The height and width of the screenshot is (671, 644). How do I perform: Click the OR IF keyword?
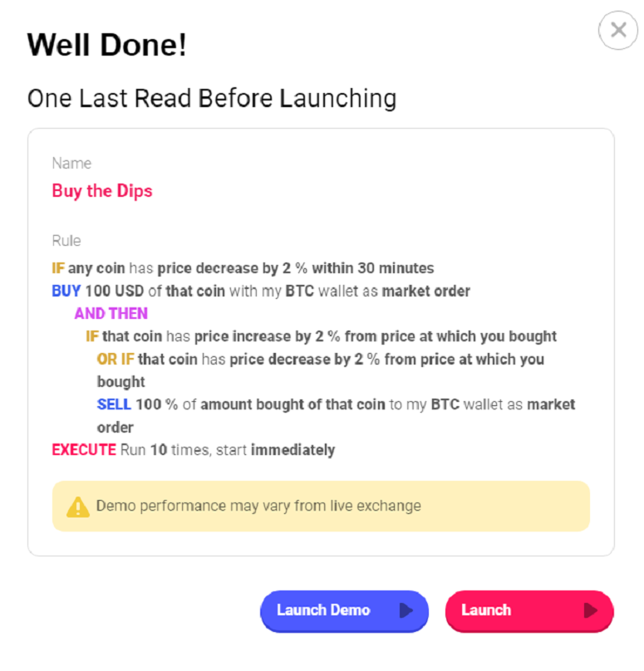116,359
